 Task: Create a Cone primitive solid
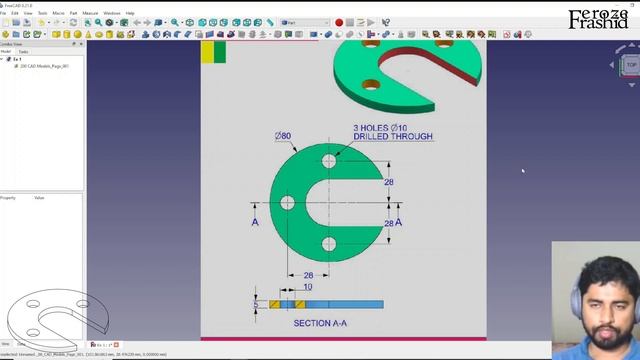88,35
